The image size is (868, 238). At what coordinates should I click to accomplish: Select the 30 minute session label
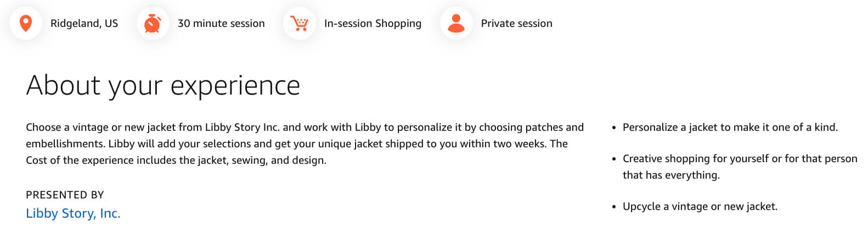coord(221,24)
